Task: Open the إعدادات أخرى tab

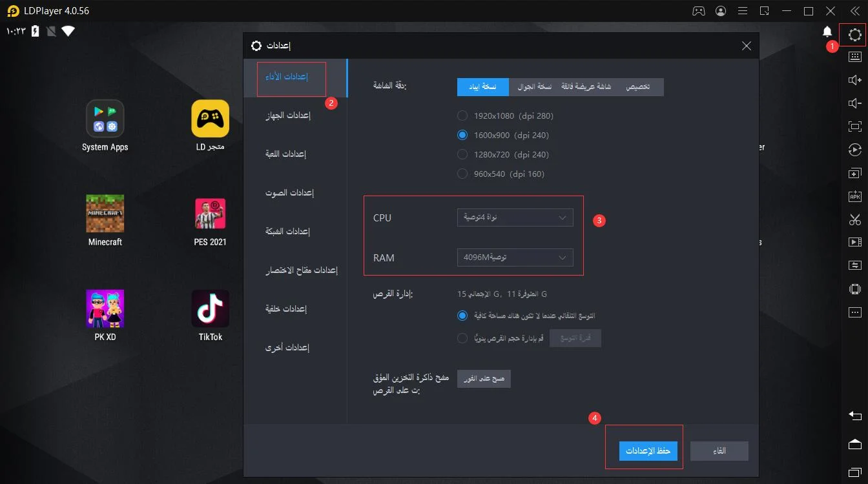Action: click(x=287, y=348)
